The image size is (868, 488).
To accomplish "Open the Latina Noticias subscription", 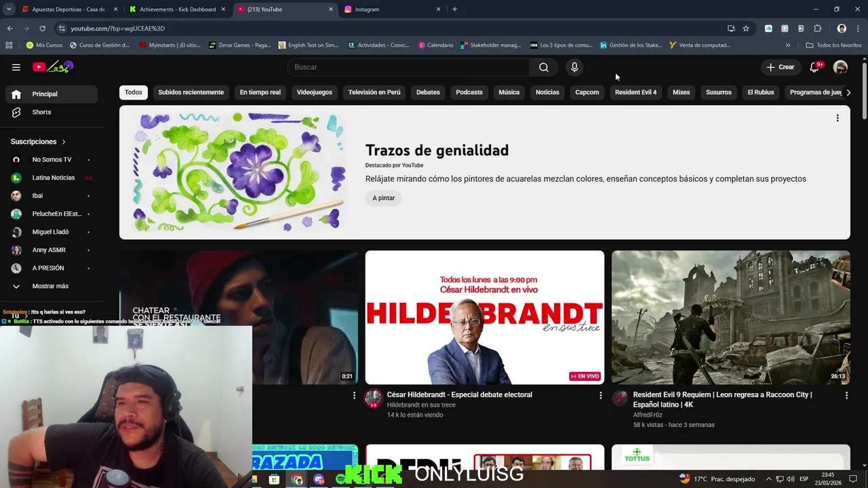I will click(x=52, y=178).
